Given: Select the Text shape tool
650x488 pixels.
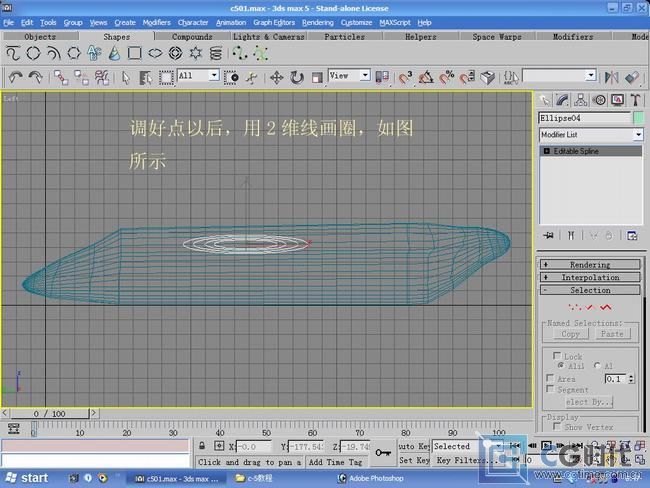Looking at the screenshot, I should [x=94, y=53].
